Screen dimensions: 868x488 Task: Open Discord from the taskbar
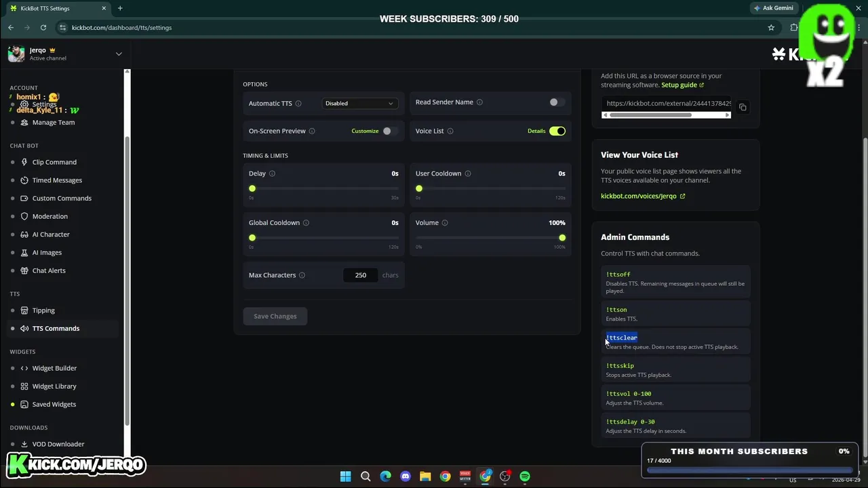(406, 476)
